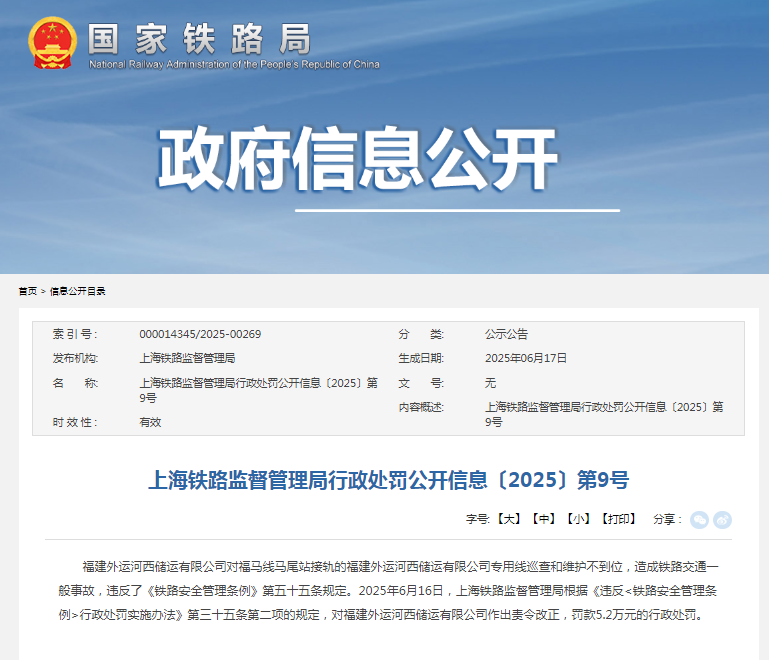Viewport: 769px width, 660px height.
Task: Share the article via Weibo icon
Action: click(x=722, y=519)
